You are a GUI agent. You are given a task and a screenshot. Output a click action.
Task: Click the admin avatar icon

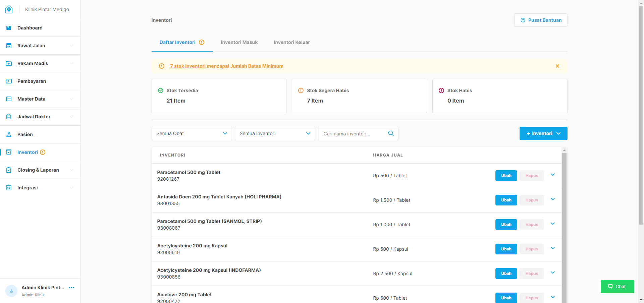(11, 291)
